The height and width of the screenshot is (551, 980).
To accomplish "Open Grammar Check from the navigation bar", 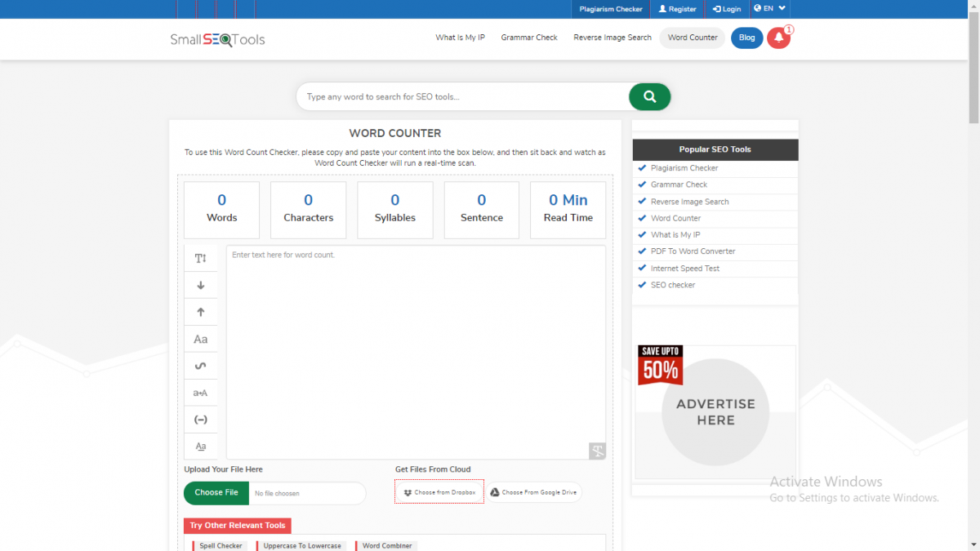I will [x=529, y=38].
